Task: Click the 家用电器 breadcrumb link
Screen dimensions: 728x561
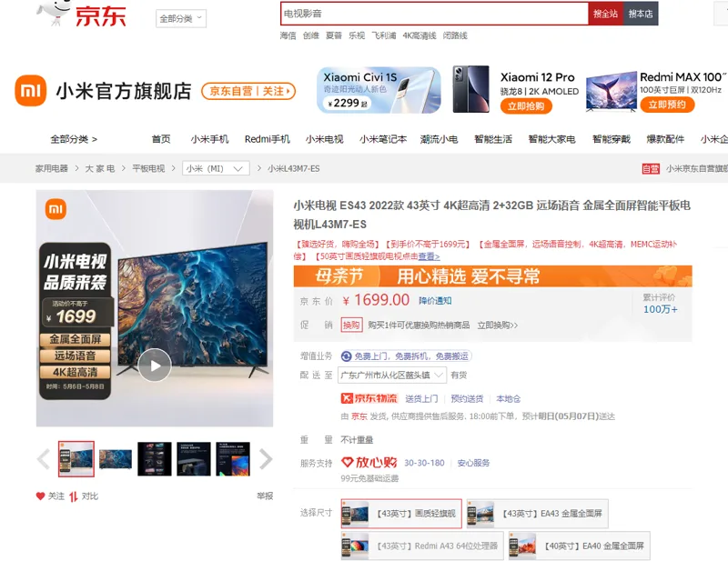Action: [x=52, y=168]
